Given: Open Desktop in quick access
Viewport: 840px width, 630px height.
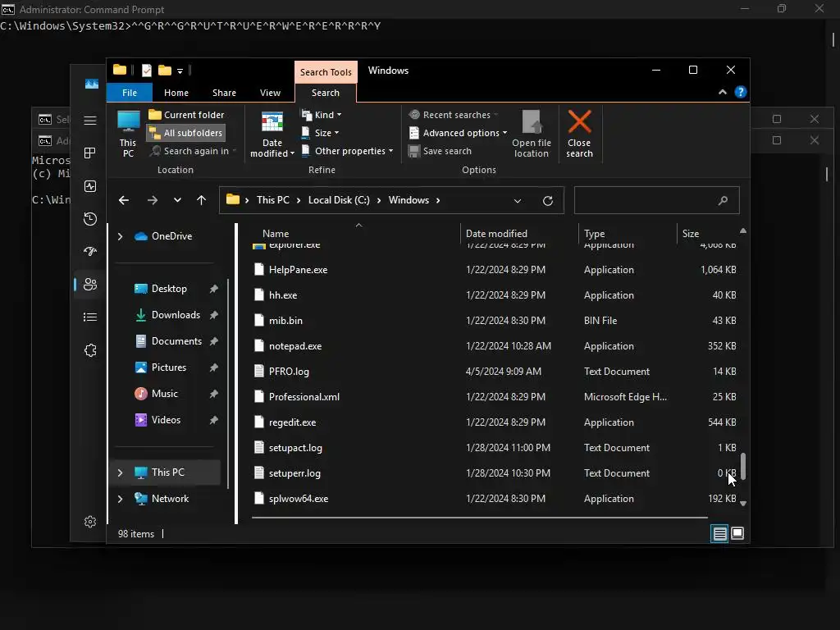Looking at the screenshot, I should [x=169, y=289].
